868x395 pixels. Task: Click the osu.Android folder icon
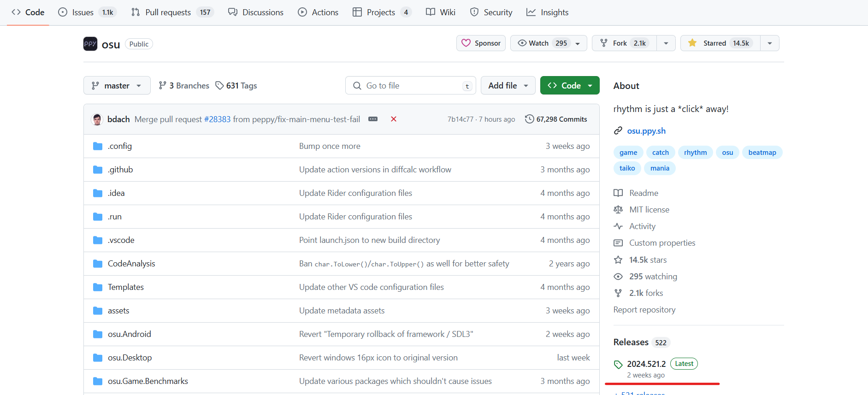(98, 334)
